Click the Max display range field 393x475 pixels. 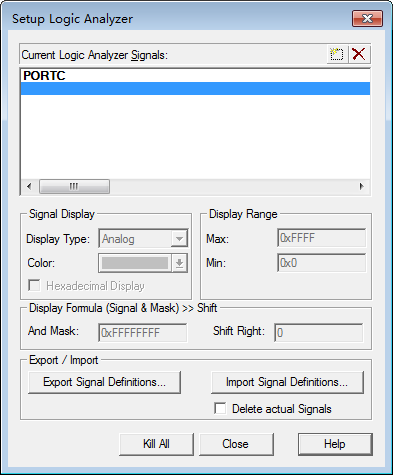321,238
